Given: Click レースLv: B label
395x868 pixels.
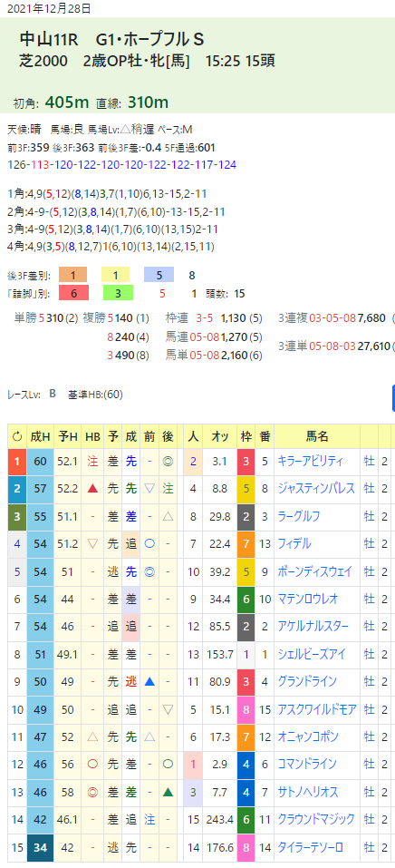Looking at the screenshot, I should click(x=32, y=395).
